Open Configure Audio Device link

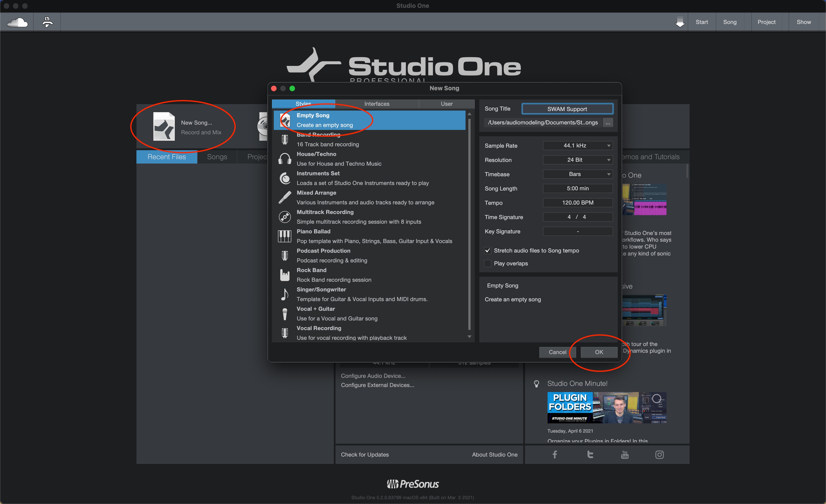(x=373, y=376)
